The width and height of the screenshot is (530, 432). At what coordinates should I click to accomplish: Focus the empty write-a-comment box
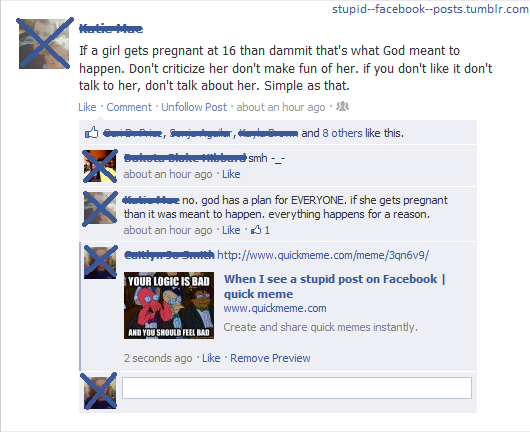297,388
